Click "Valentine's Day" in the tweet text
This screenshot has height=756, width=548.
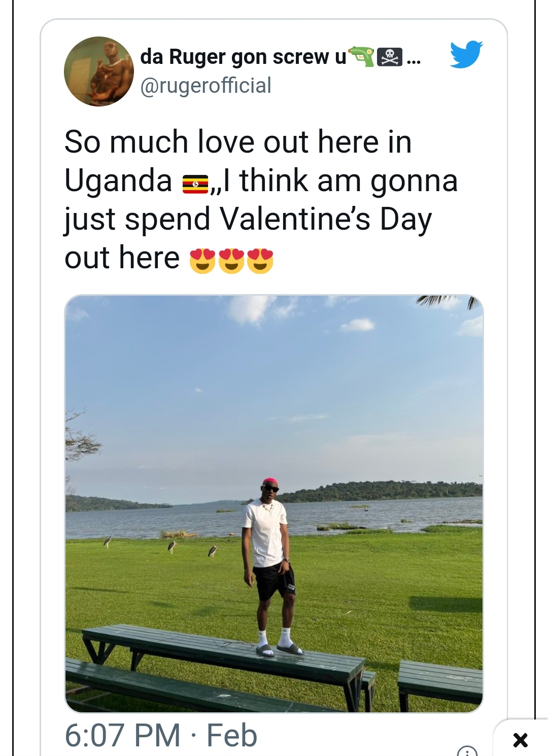click(325, 220)
